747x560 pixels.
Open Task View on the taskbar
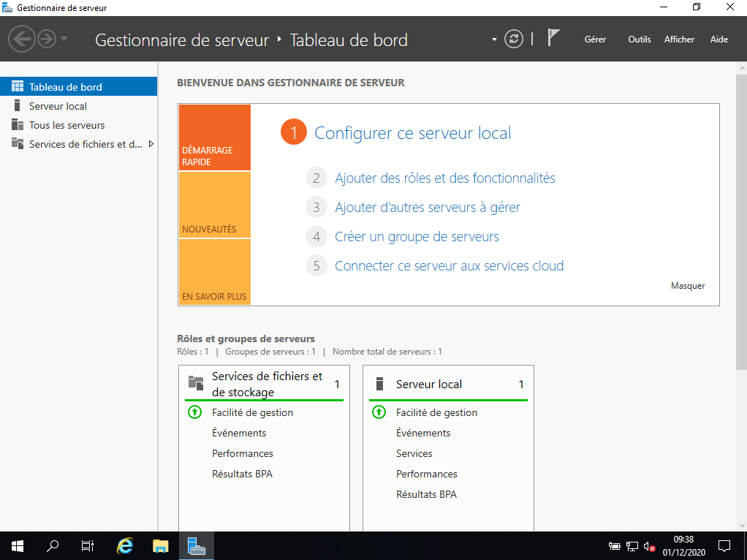coord(88,545)
